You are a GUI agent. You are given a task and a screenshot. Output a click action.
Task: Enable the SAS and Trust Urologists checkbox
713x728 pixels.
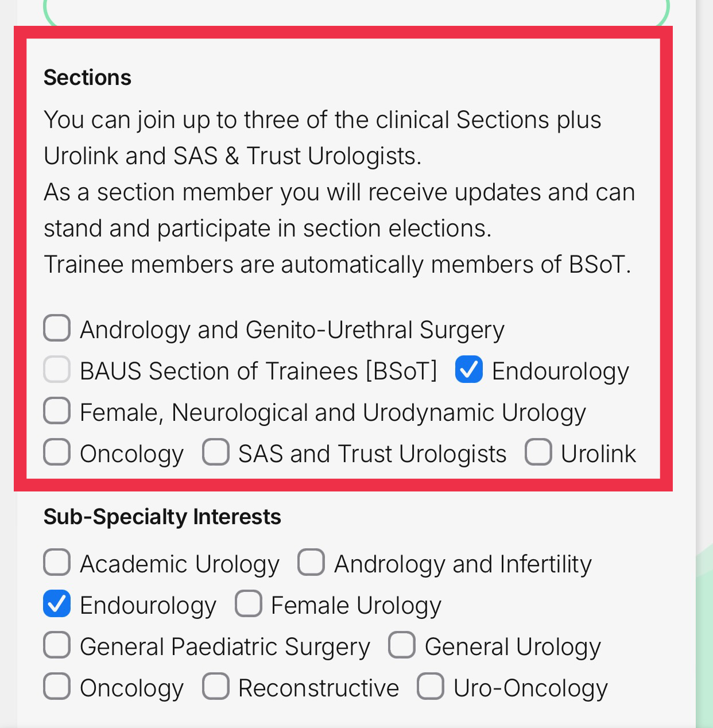(216, 452)
